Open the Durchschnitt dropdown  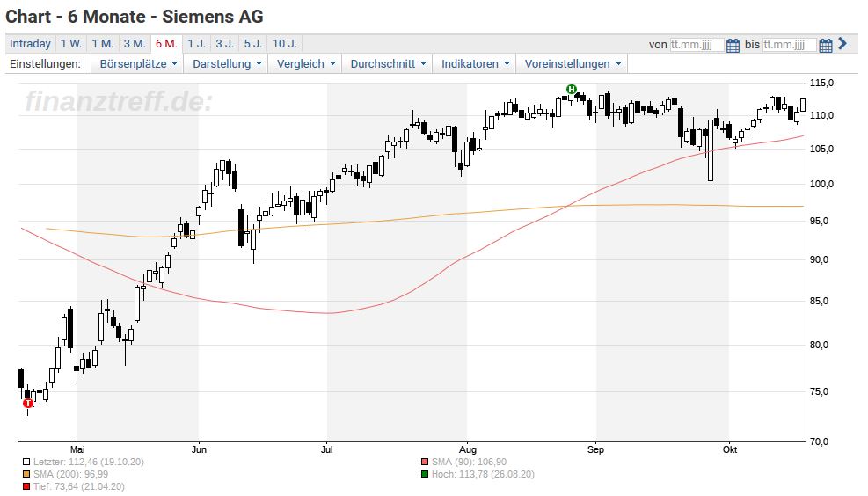(x=388, y=63)
